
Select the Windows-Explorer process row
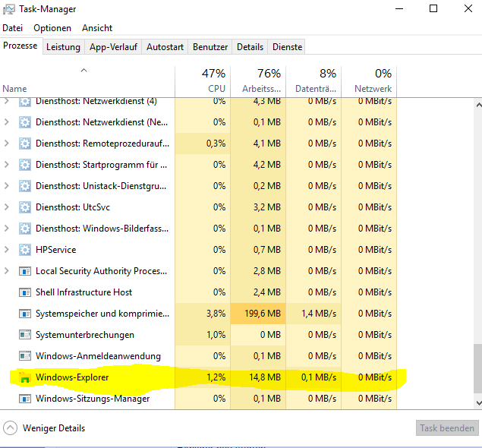(198, 377)
